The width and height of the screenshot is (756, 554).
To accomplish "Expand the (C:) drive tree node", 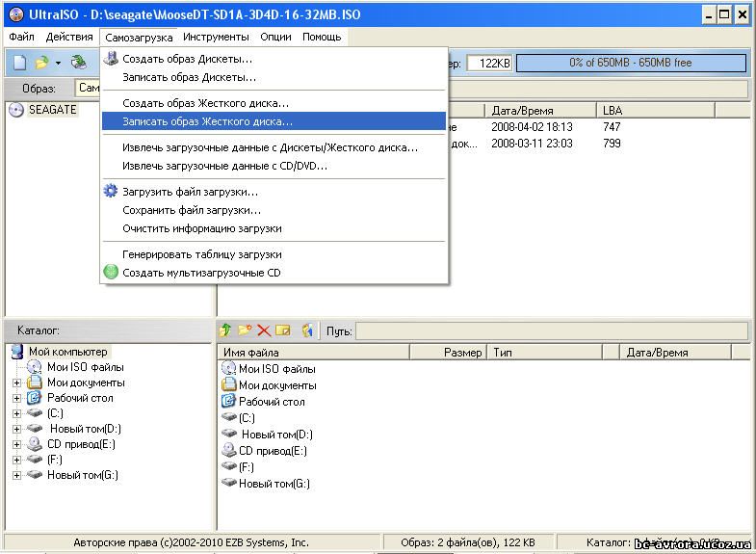I will [x=17, y=413].
